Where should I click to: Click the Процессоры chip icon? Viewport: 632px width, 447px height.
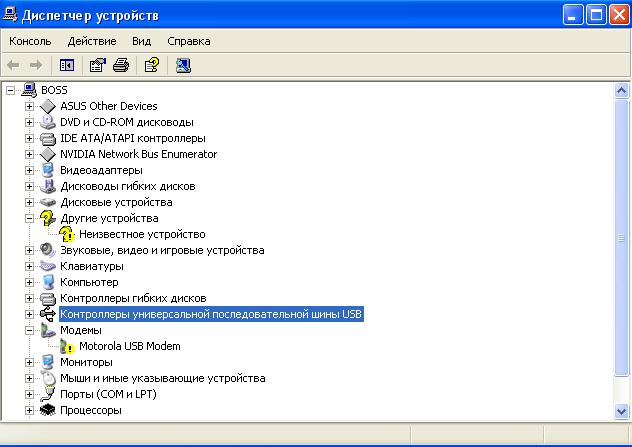tap(48, 410)
